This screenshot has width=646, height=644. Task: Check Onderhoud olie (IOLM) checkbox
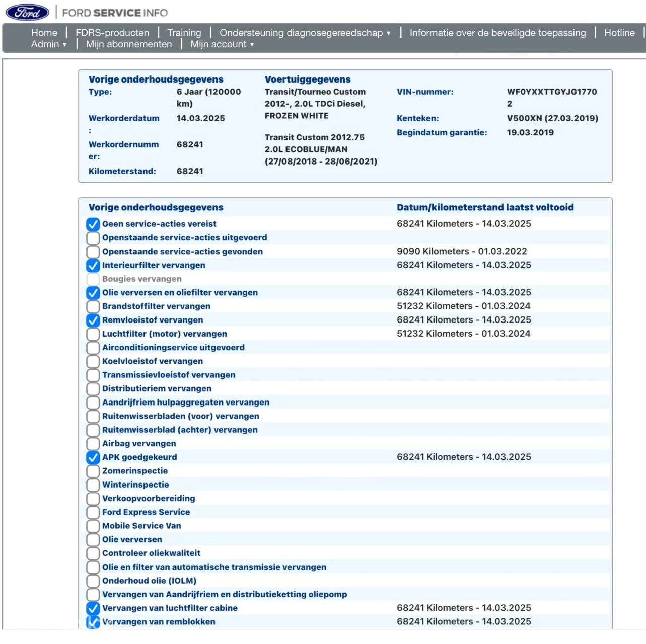coord(93,581)
